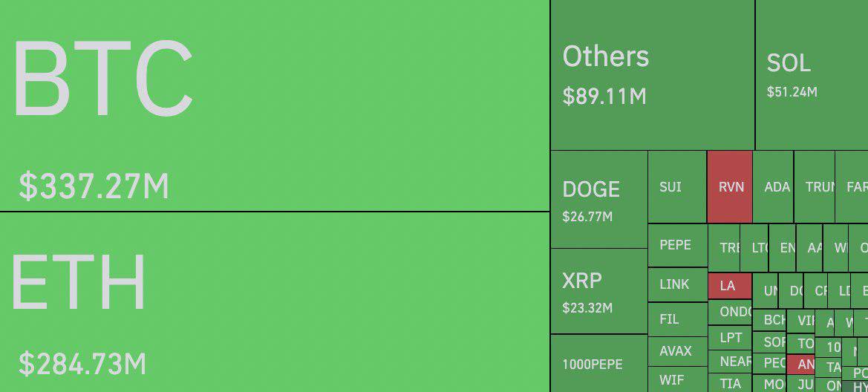Select the DOGE $26.77M tile
This screenshot has width=868, height=392.
point(599,199)
